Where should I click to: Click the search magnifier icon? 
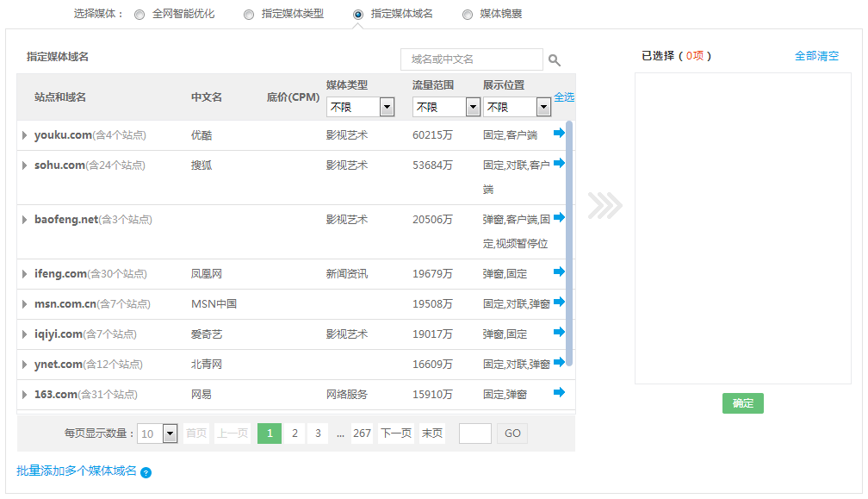pos(555,59)
